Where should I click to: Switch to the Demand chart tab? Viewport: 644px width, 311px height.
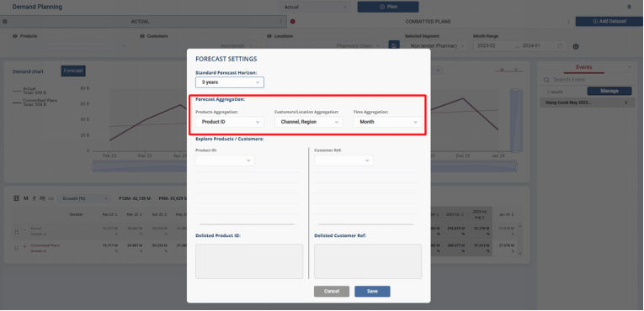click(28, 71)
